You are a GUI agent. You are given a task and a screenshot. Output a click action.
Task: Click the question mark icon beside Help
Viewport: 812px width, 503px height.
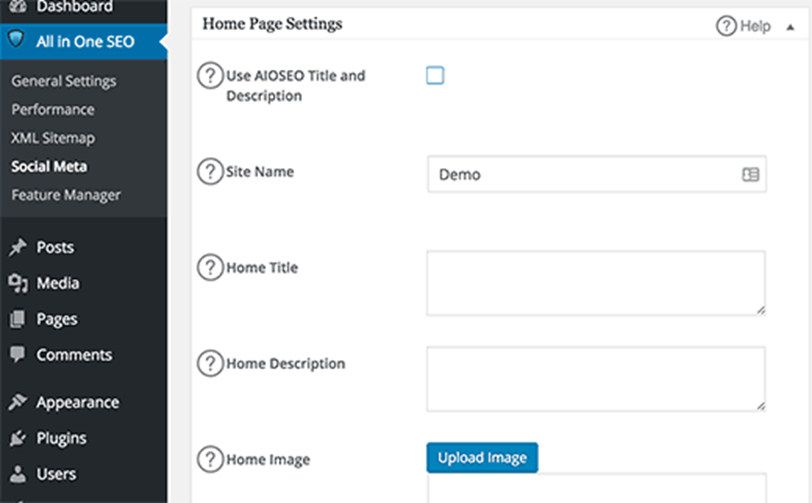[x=726, y=25]
